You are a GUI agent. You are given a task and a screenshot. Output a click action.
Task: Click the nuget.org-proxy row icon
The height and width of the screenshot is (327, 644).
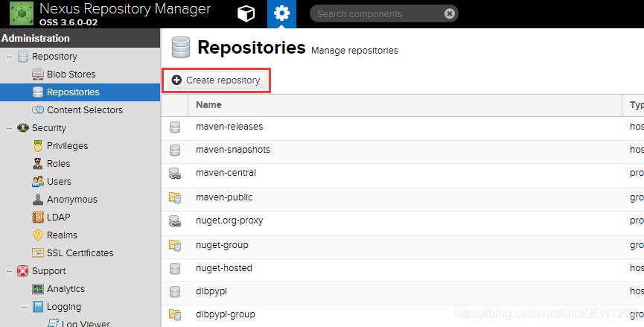pyautogui.click(x=175, y=221)
